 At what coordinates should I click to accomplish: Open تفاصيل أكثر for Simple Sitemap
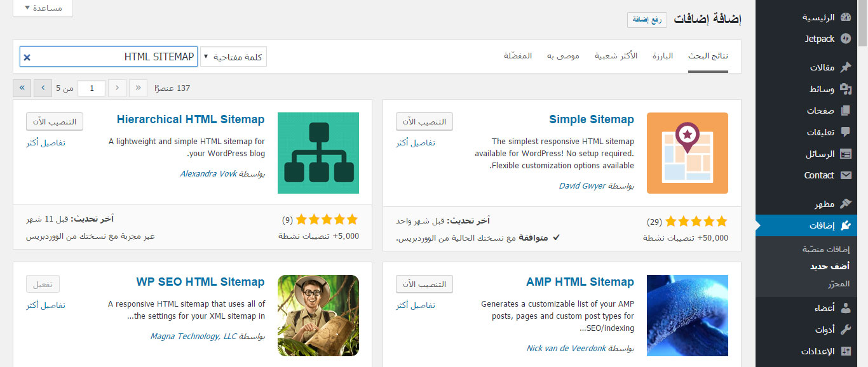click(416, 143)
